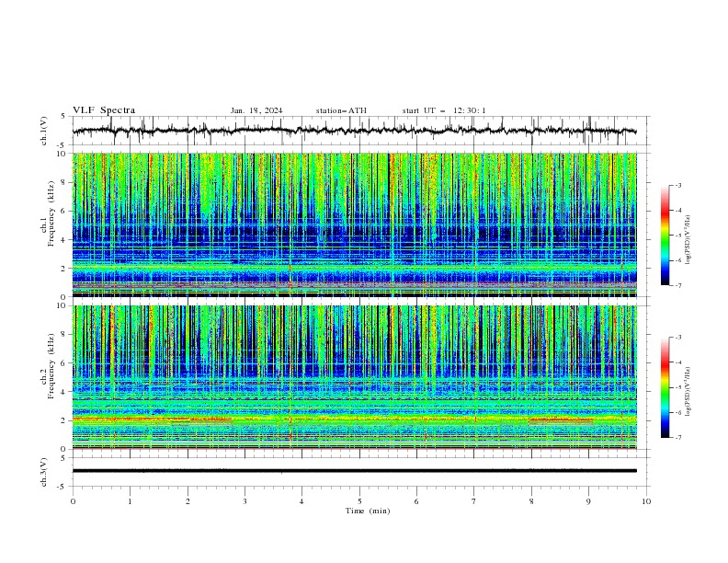Click the ch.2 spectrogram panel
728x563 pixels.
(355, 377)
